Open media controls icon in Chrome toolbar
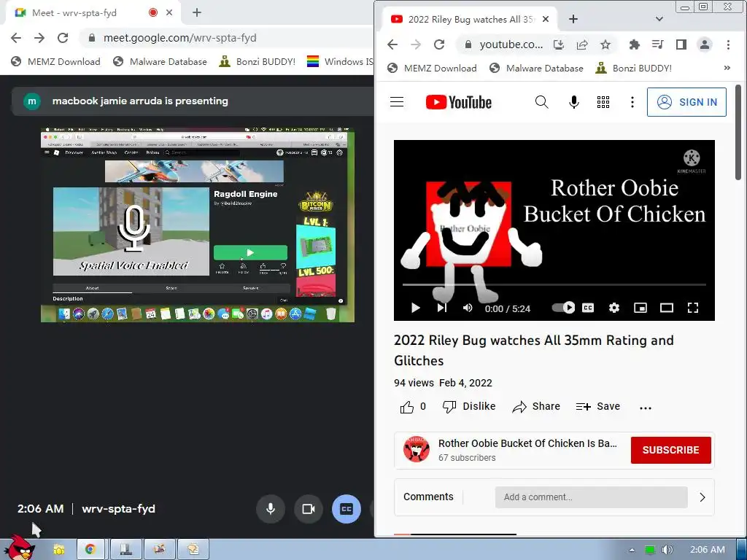Image resolution: width=747 pixels, height=560 pixels. click(x=658, y=44)
